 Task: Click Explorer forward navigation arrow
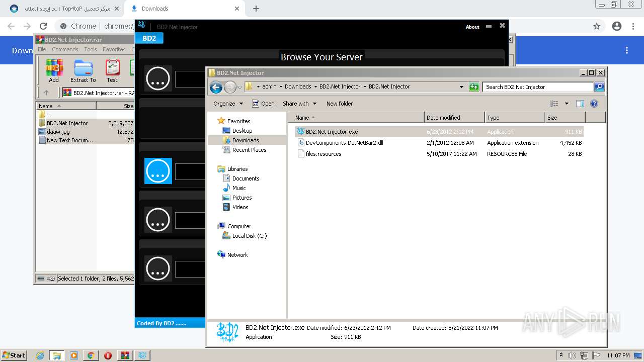point(230,87)
